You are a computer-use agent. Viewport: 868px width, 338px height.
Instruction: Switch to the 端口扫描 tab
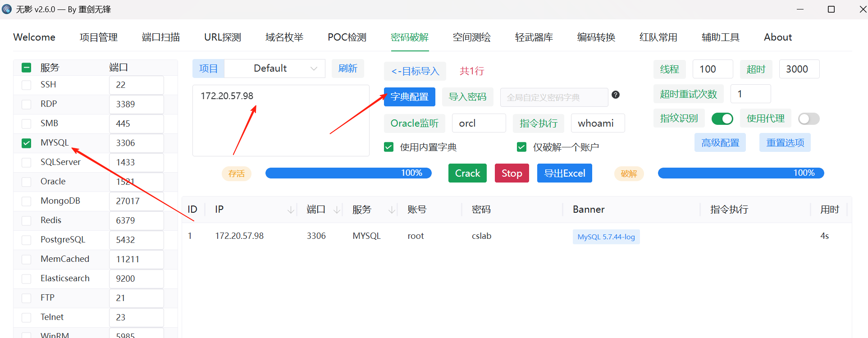[161, 37]
